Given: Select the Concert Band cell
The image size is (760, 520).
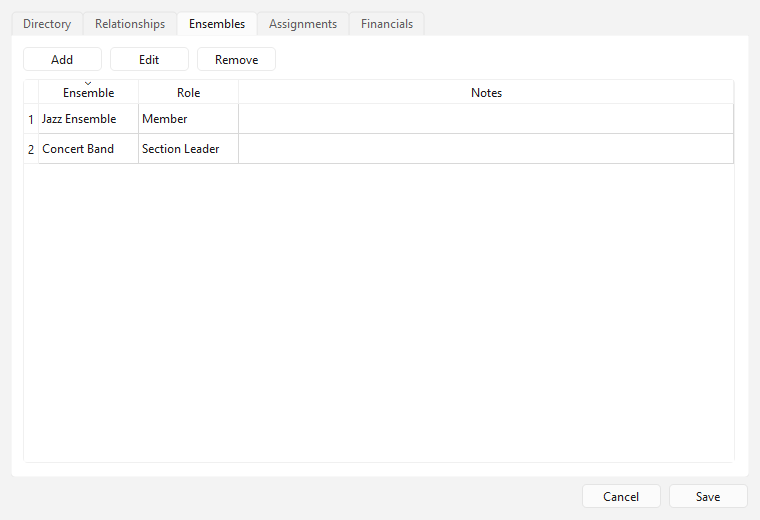Looking at the screenshot, I should click(x=89, y=149).
